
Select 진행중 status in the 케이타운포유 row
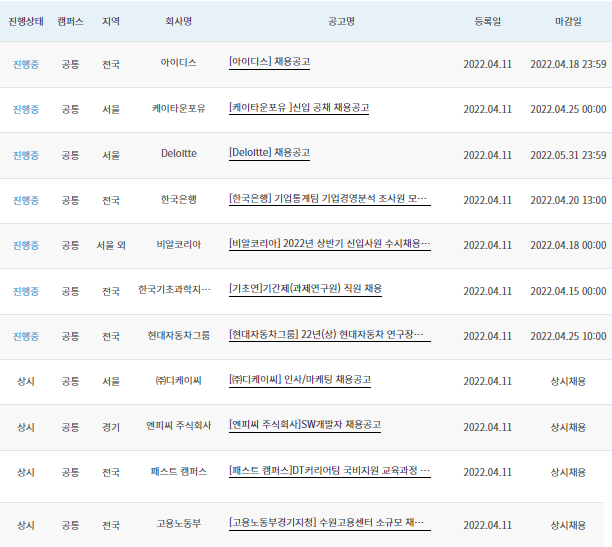pyautogui.click(x=26, y=109)
